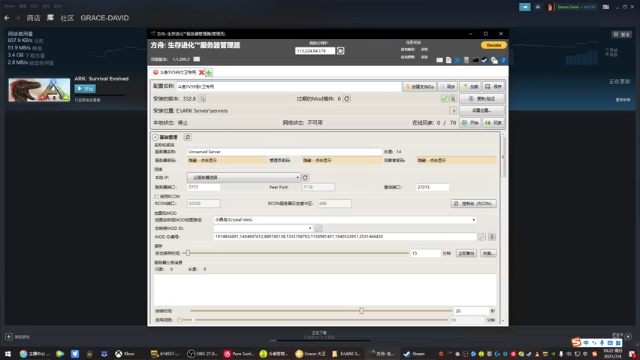
Task: Click the chat bubbles icon in manager toolbar
Action: [494, 60]
